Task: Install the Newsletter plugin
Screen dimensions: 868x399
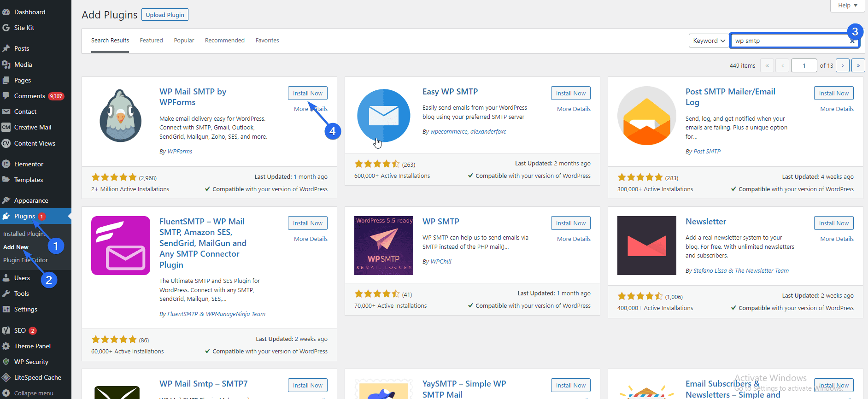Action: pos(834,223)
